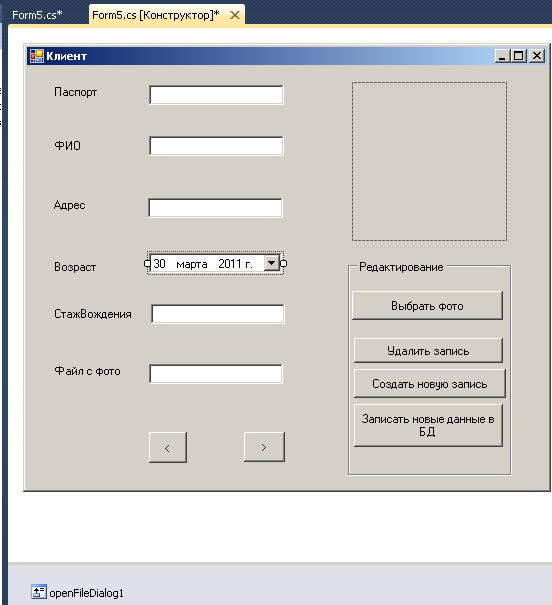Click the day 30 in date picker
552x605 pixels.
click(160, 264)
